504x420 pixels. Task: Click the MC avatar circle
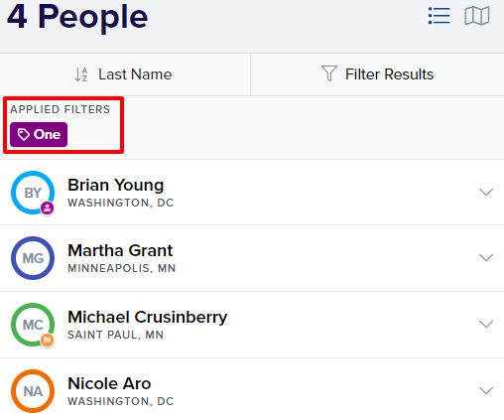pos(33,325)
